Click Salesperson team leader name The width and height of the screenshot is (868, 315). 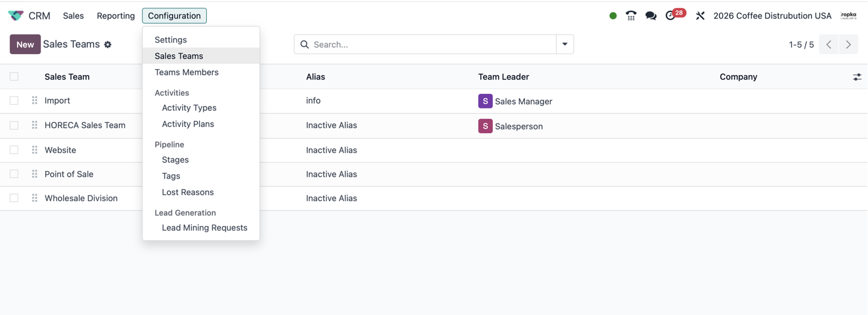pyautogui.click(x=519, y=126)
